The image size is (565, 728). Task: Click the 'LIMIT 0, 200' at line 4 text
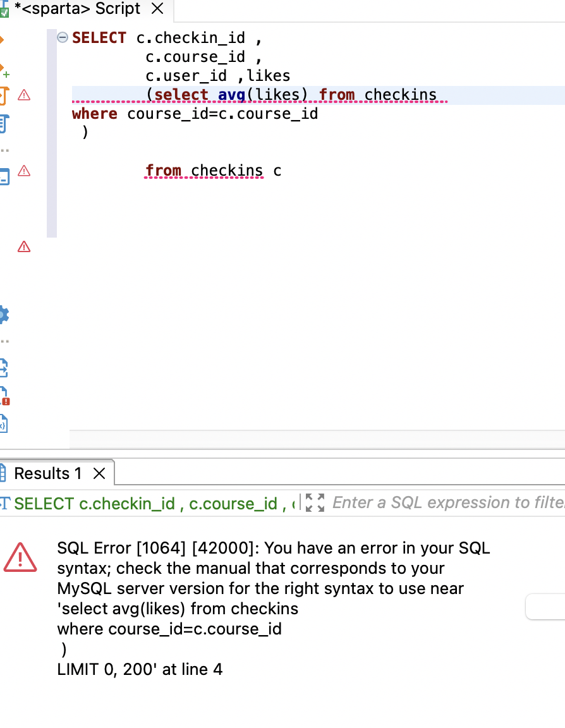click(140, 669)
